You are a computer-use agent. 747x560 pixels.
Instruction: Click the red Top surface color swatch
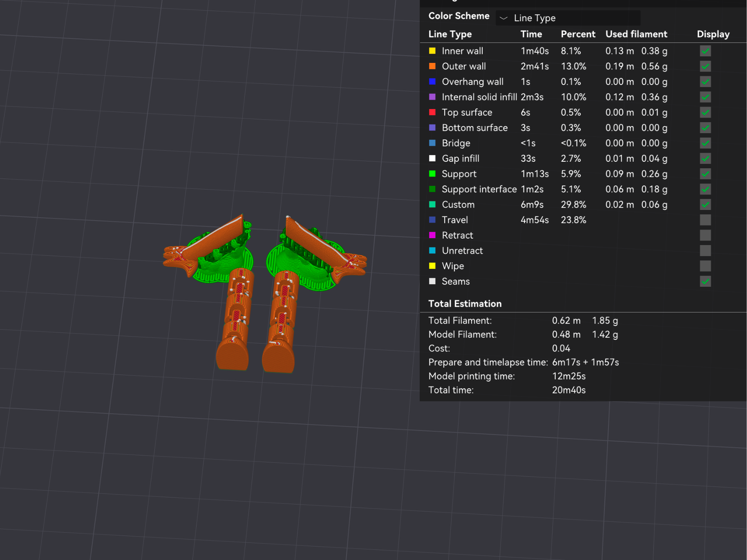[432, 112]
